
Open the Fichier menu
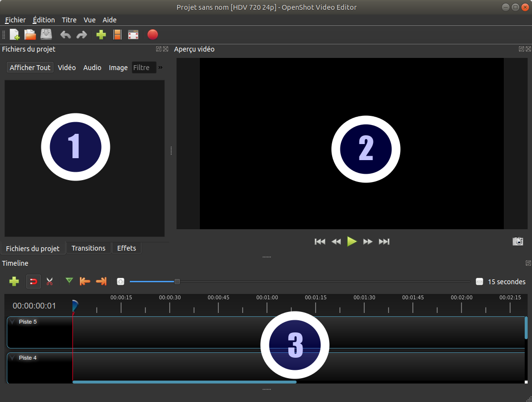click(15, 20)
